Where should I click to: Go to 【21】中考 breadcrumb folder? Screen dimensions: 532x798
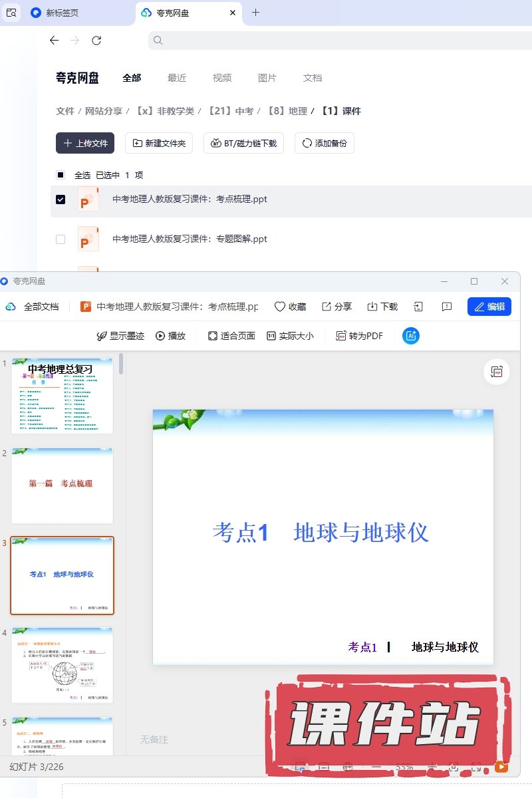(x=231, y=111)
